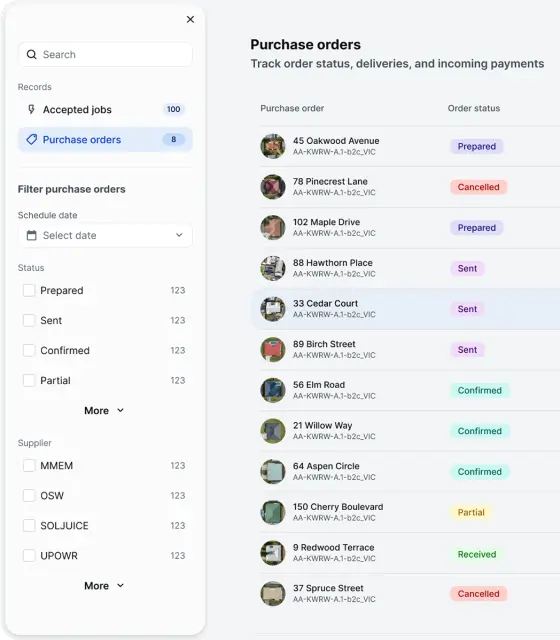Screen dimensions: 560x640
Task: Click the 150 Cherry Boulevard thumbnail
Action: coord(273,512)
